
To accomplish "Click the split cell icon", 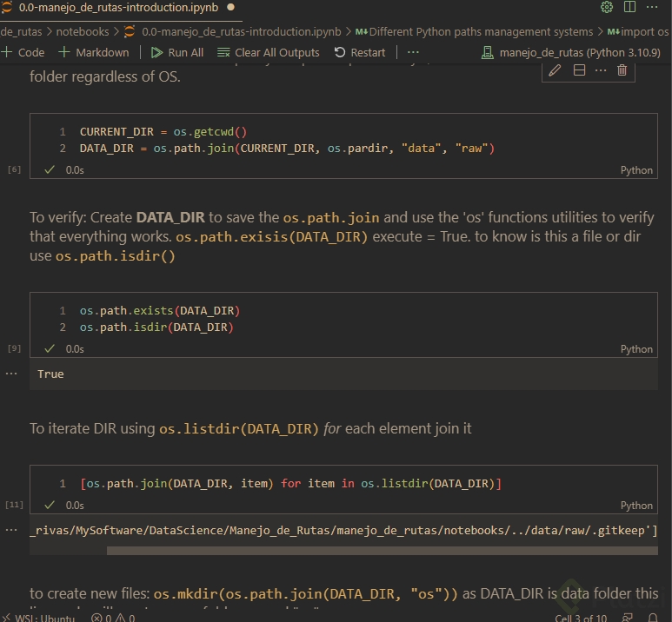I will (579, 70).
